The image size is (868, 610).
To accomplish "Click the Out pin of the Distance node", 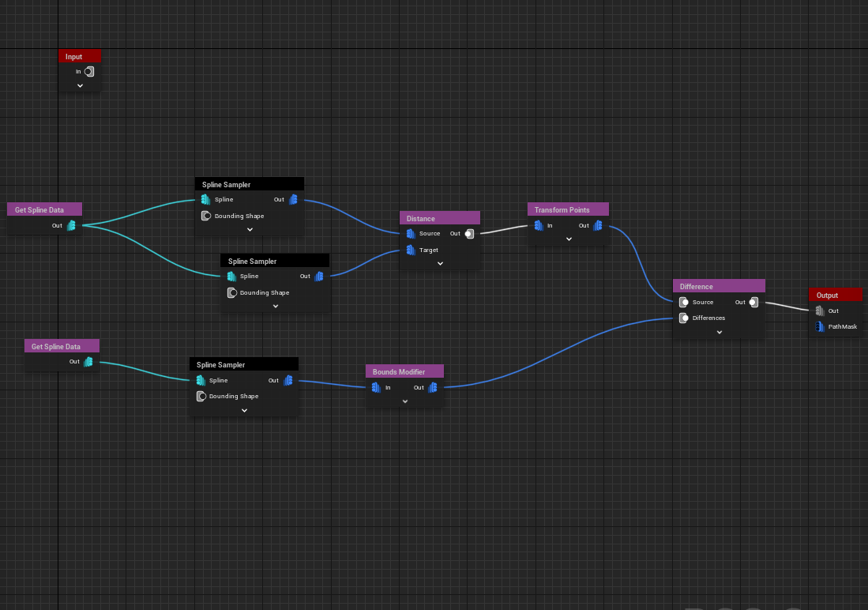I will point(469,234).
